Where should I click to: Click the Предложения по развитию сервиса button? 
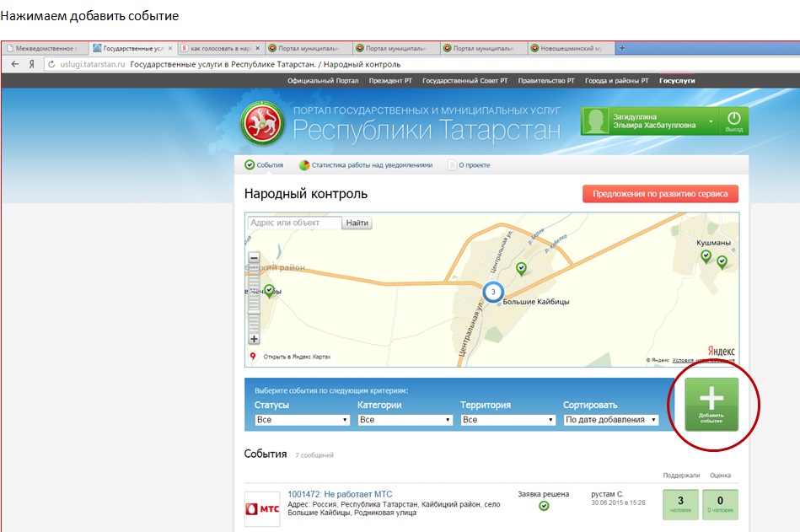coord(660,194)
